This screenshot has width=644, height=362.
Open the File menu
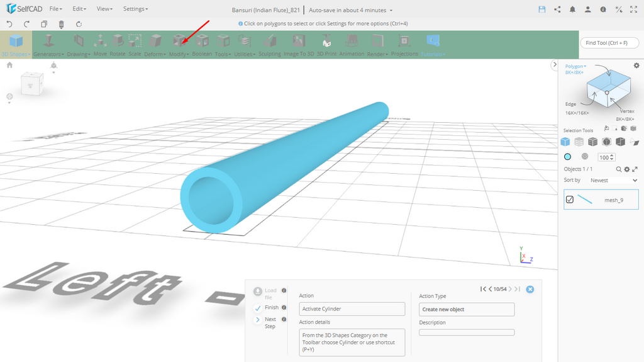[55, 9]
